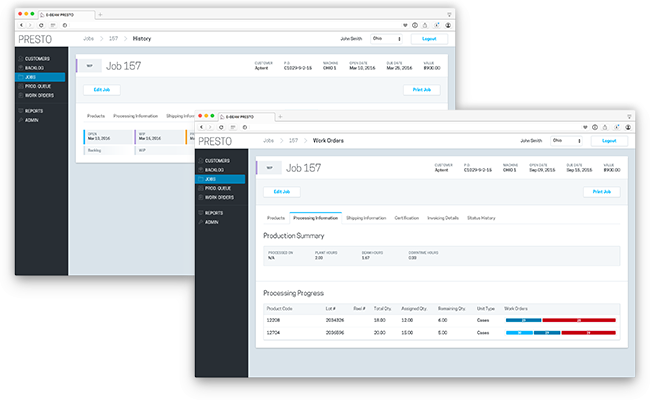Switch to Products tab in back window
This screenshot has width=650, height=400.
click(x=96, y=116)
